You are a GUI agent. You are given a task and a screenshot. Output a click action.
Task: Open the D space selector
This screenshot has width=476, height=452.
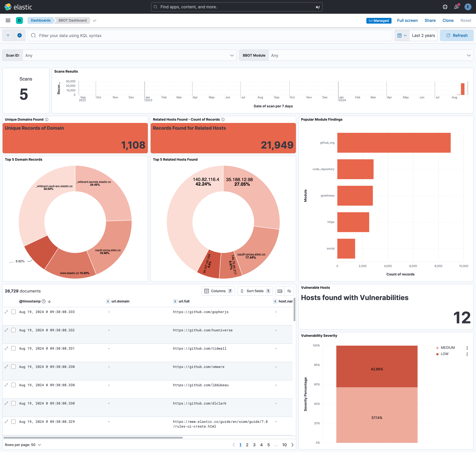click(x=20, y=20)
